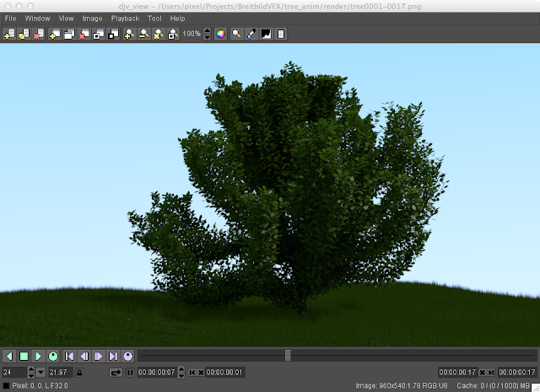Click the purple frame shuttle knob
The height and width of the screenshot is (392, 540).
coord(127,357)
